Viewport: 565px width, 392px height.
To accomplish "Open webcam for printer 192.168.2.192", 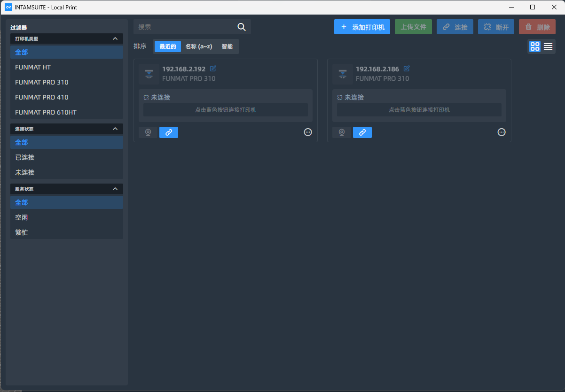I will tap(148, 132).
